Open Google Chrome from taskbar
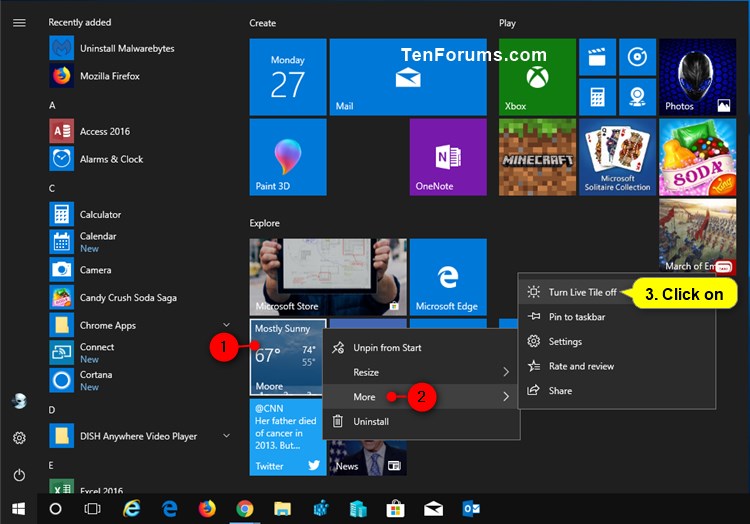The image size is (750, 524). (244, 509)
